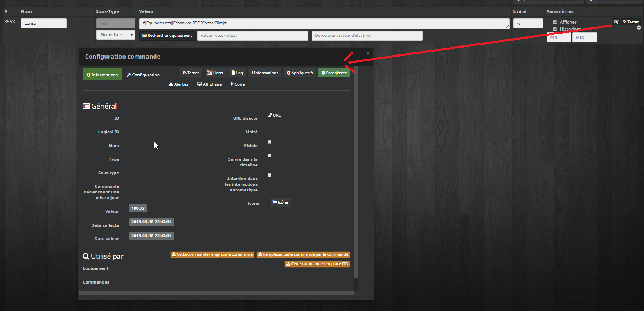The image size is (644, 311).
Task: Click Cette commande remplace l'ID button
Action: [x=317, y=264]
